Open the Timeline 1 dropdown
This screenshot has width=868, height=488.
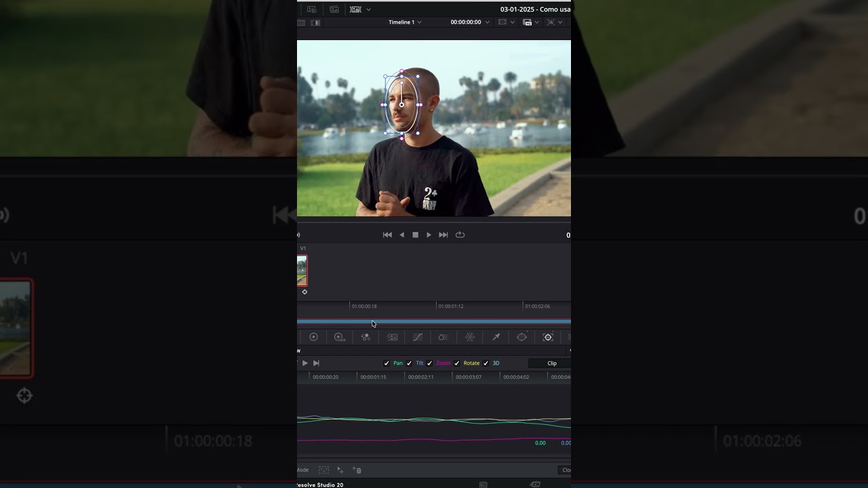(x=405, y=22)
